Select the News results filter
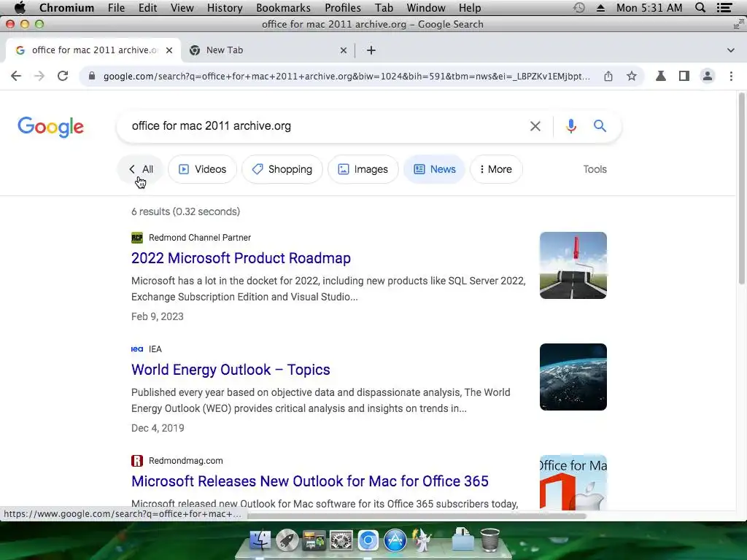 [x=435, y=169]
